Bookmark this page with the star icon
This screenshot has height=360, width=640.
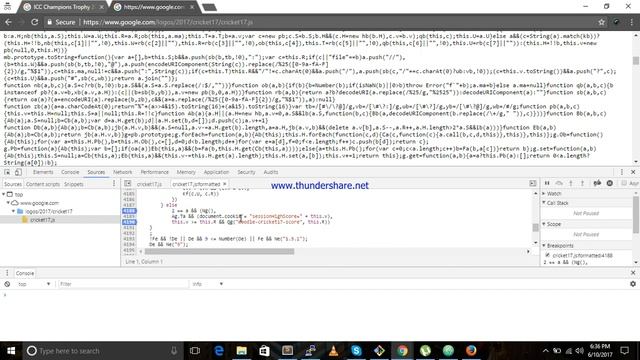coord(601,22)
